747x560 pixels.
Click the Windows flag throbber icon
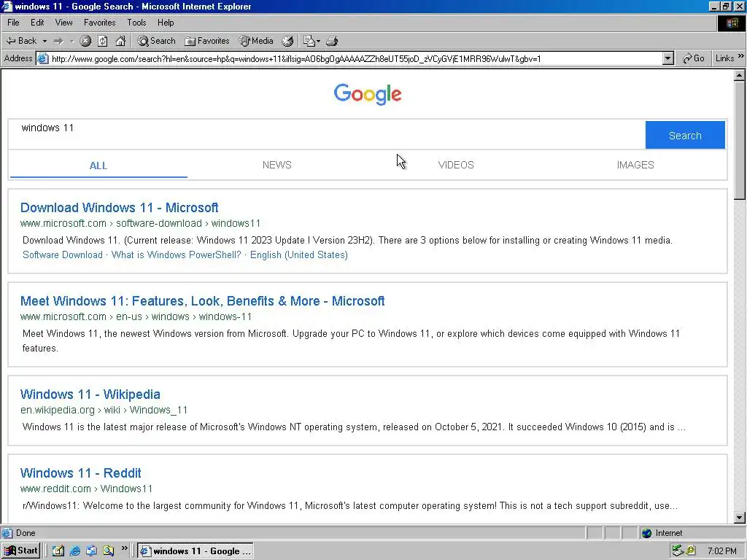click(x=731, y=23)
